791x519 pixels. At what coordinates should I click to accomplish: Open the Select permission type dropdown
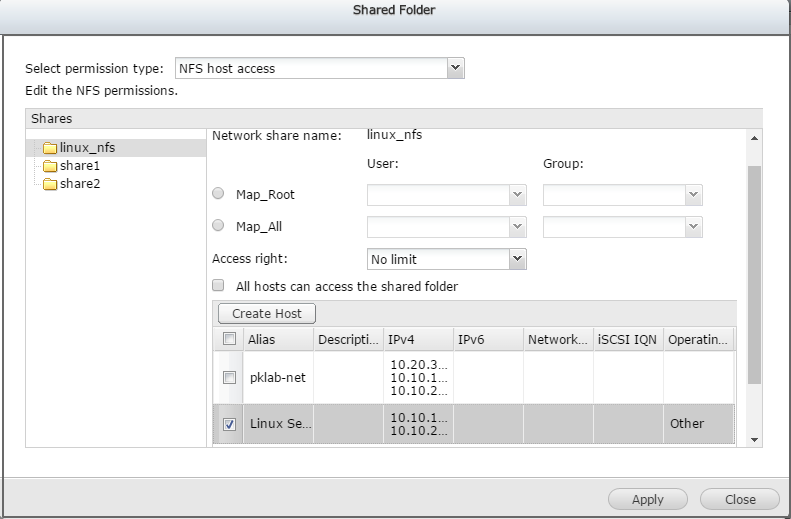pos(455,68)
